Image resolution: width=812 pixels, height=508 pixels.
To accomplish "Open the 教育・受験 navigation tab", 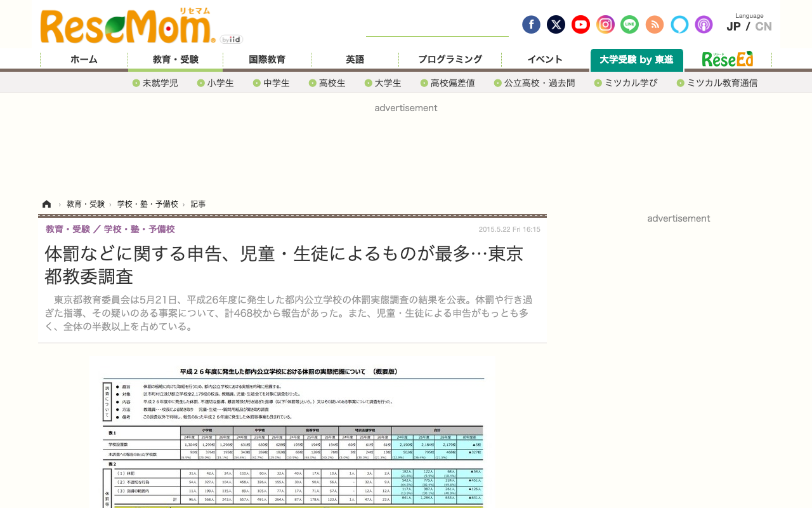I will click(x=176, y=59).
